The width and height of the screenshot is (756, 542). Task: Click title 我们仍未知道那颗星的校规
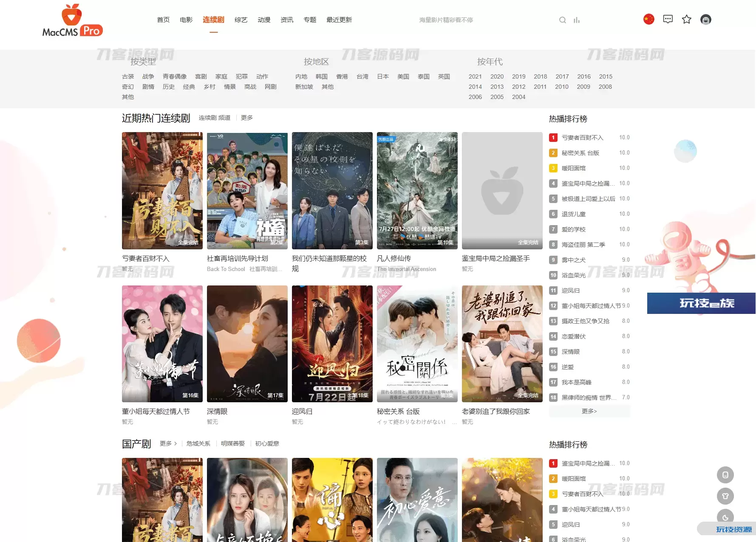coord(329,263)
